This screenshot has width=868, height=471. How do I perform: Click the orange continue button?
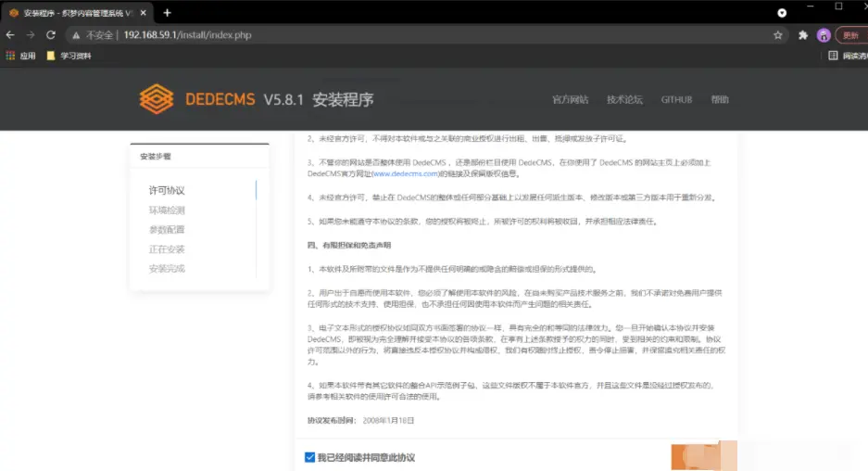point(704,456)
